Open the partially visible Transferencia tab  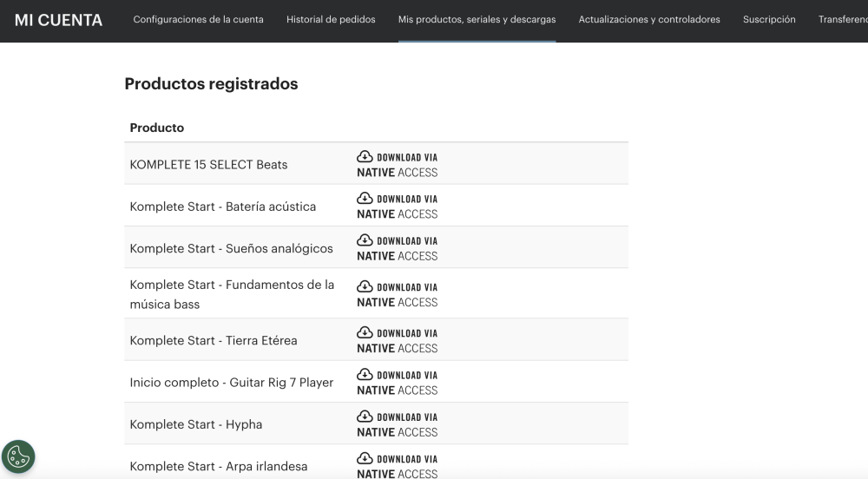[843, 19]
